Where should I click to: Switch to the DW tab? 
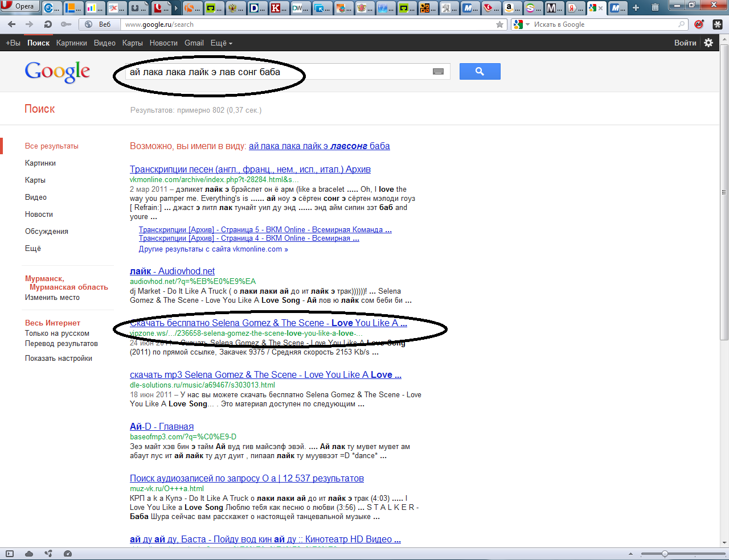(x=300, y=8)
